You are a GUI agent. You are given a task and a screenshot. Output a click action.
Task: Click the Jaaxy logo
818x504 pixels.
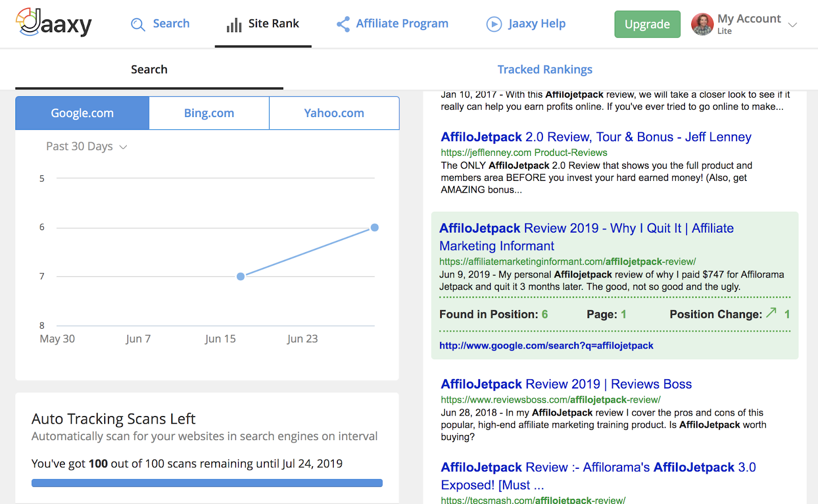click(54, 22)
